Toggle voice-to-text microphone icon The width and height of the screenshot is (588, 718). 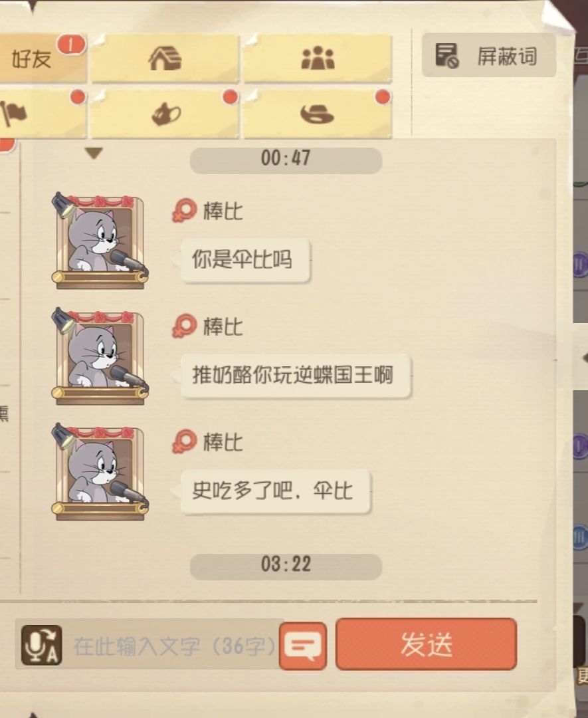(x=42, y=645)
